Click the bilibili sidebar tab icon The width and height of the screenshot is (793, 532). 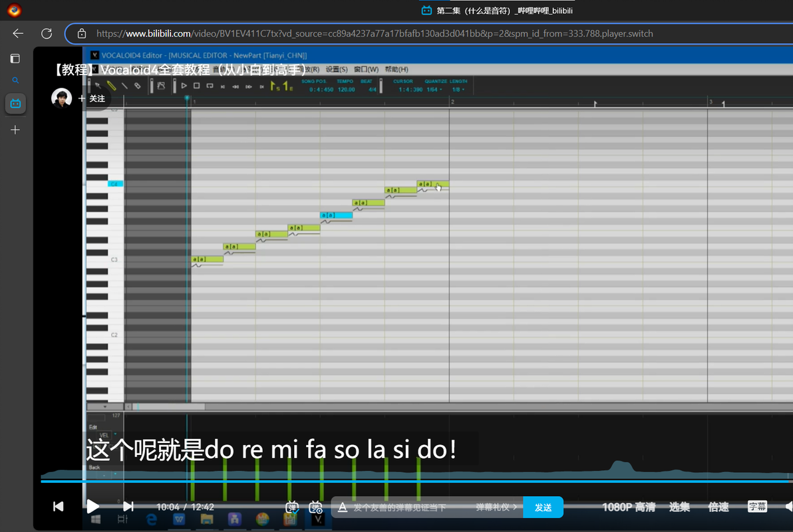16,104
